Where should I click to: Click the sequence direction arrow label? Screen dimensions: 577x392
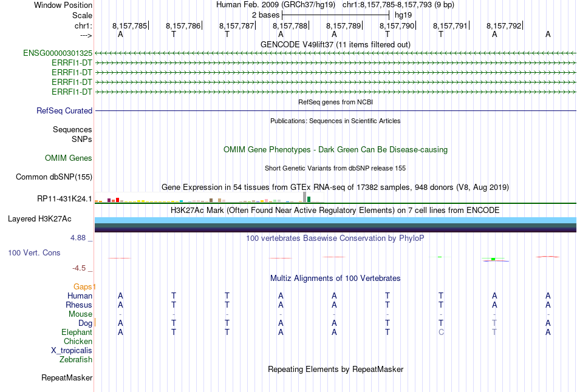point(86,35)
